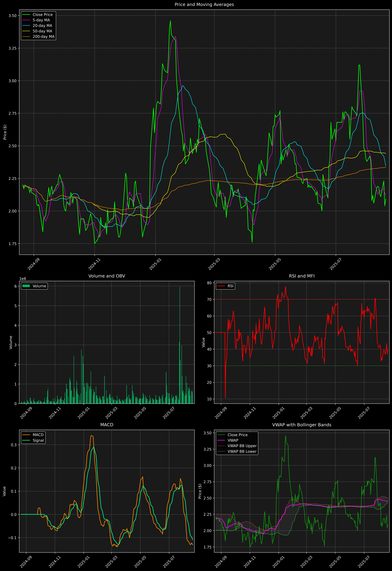
Task: Click the RSI and MFI chart title
Action: pos(302,276)
